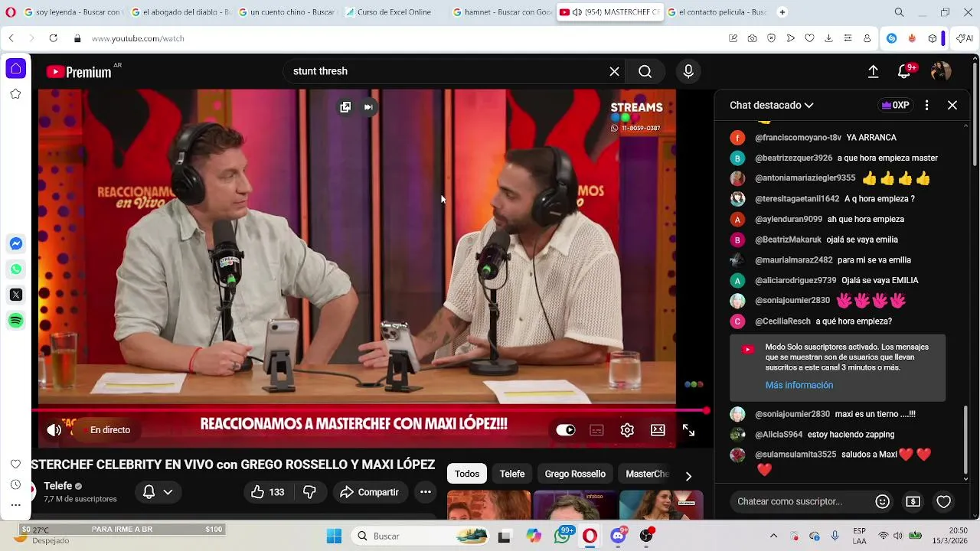Expand the Chat destacado dropdown
Viewport: 980px width, 551px height.
click(772, 106)
